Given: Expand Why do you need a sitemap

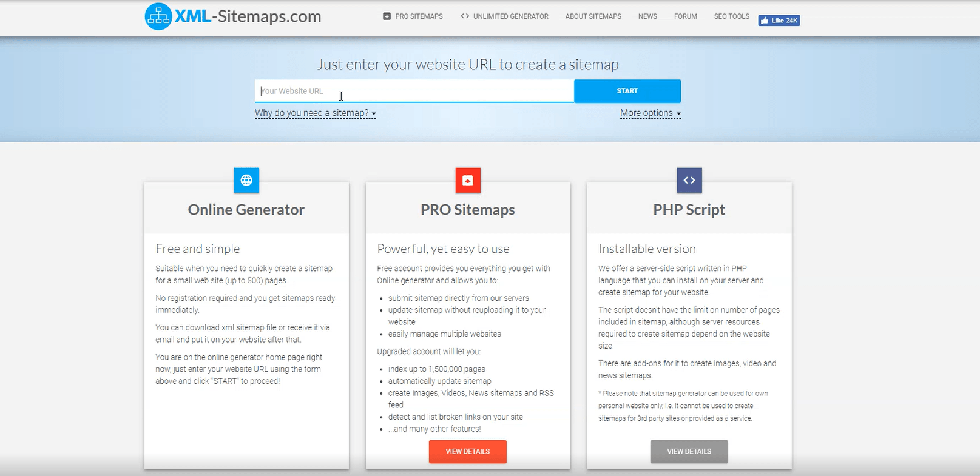Looking at the screenshot, I should [x=316, y=113].
